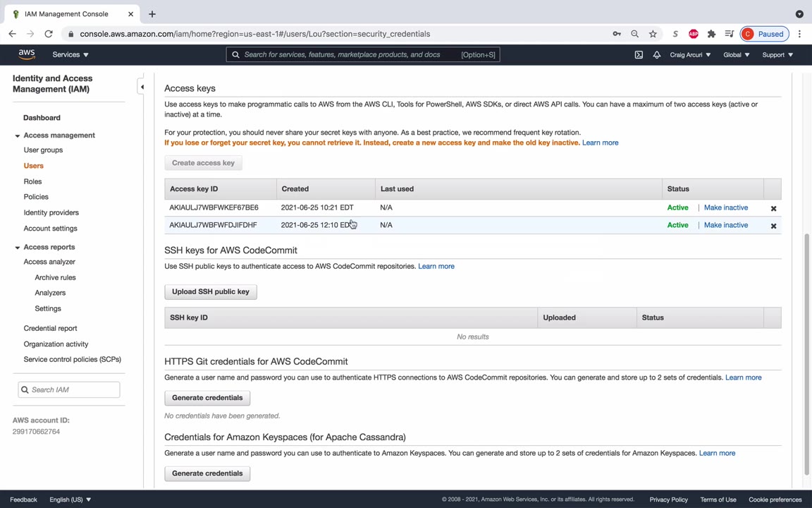
Task: Collapse the IAM sidebar panel arrow
Action: pos(142,87)
